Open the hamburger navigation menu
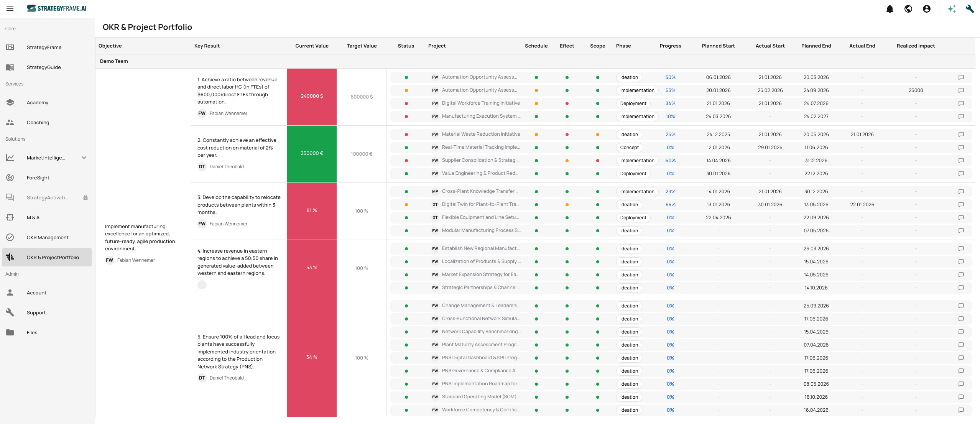The width and height of the screenshot is (980, 424). (10, 8)
